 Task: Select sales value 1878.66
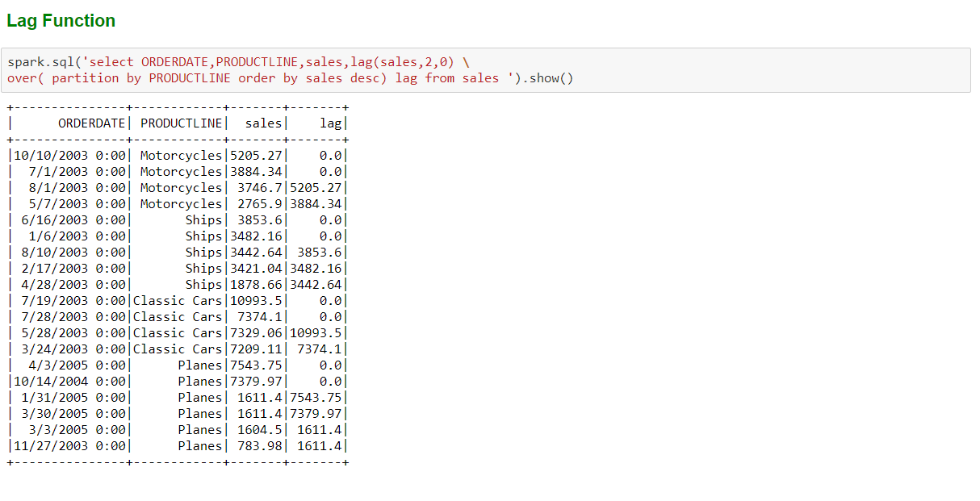(x=257, y=285)
